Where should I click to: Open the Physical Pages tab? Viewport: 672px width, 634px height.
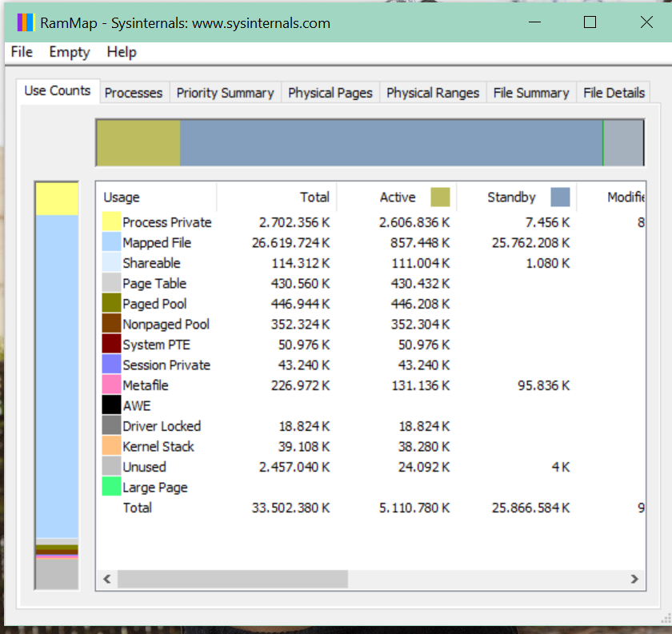pyautogui.click(x=330, y=93)
